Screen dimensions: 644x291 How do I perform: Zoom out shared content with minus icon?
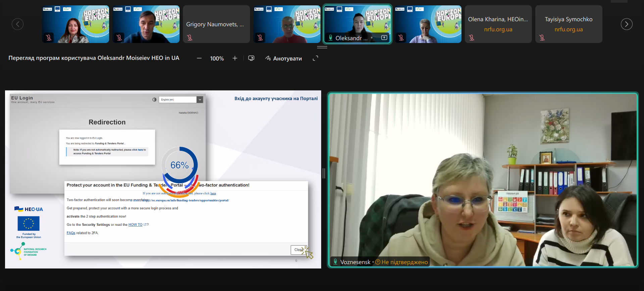[x=199, y=58]
